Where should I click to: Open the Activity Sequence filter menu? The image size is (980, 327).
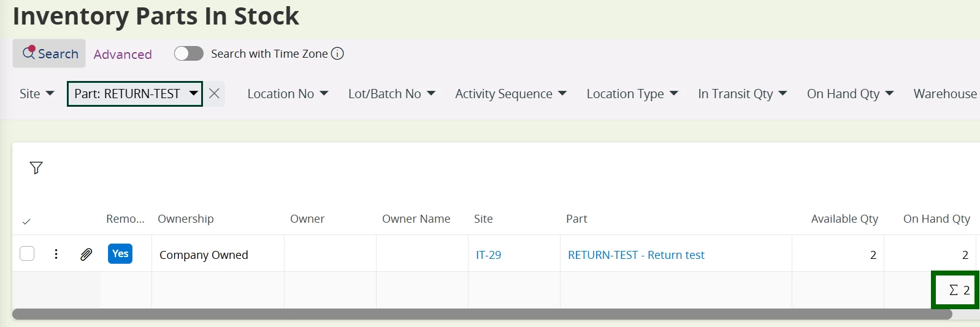510,94
